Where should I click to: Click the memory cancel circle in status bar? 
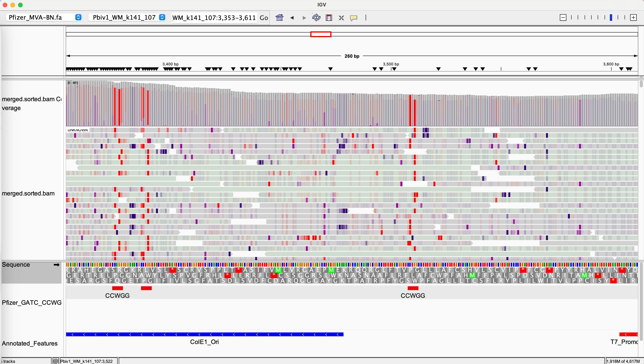click(x=56, y=361)
